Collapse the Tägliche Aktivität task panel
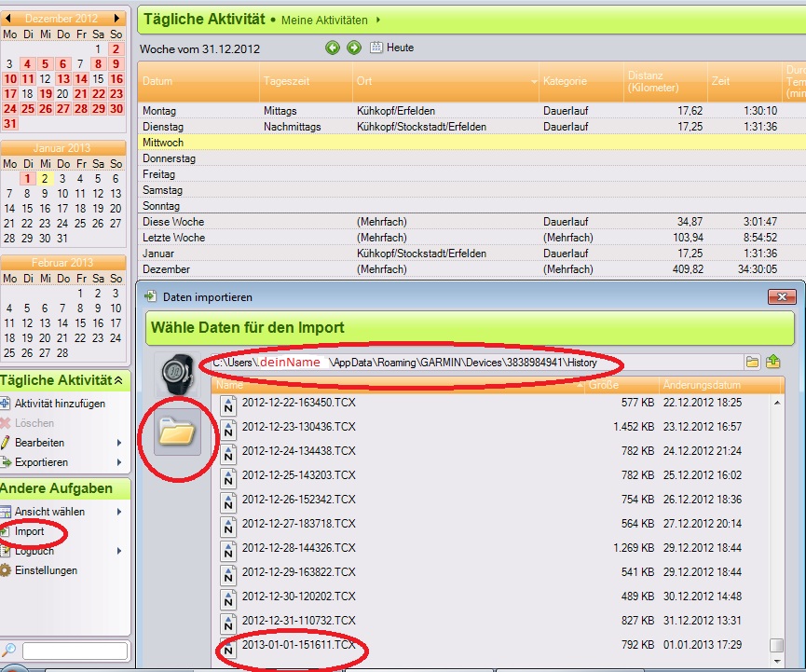Viewport: 806px width, 672px height. (118, 380)
